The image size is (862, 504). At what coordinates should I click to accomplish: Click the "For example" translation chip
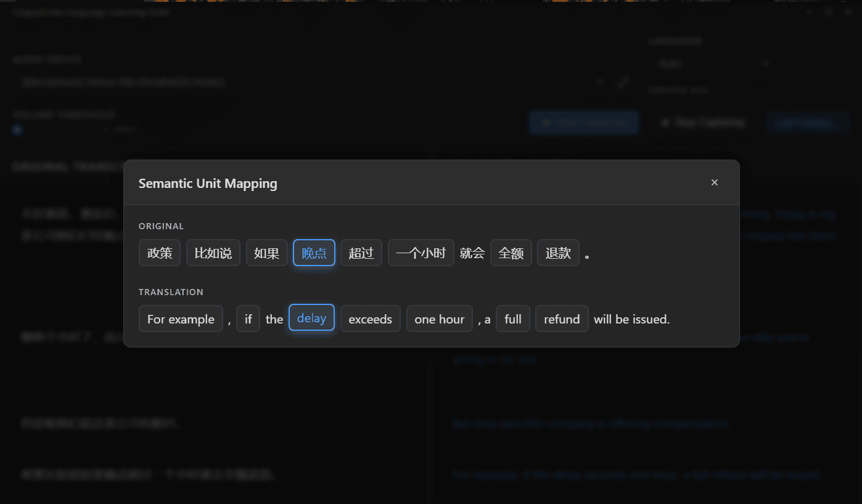181,319
